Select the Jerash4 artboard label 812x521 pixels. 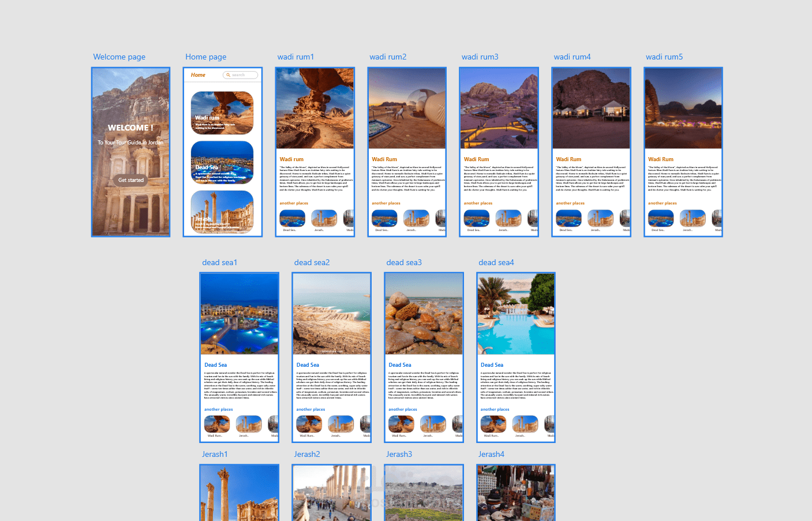click(491, 454)
